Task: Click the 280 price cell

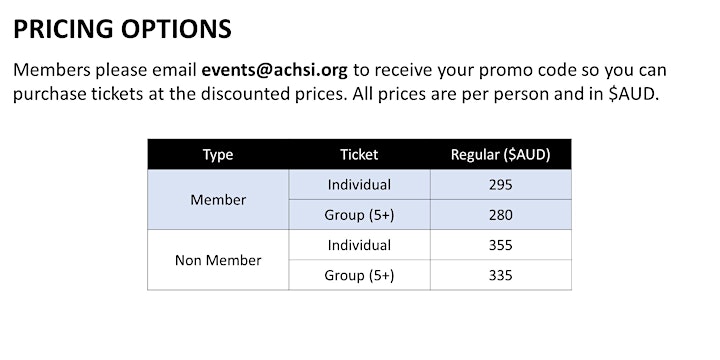Action: (x=501, y=215)
